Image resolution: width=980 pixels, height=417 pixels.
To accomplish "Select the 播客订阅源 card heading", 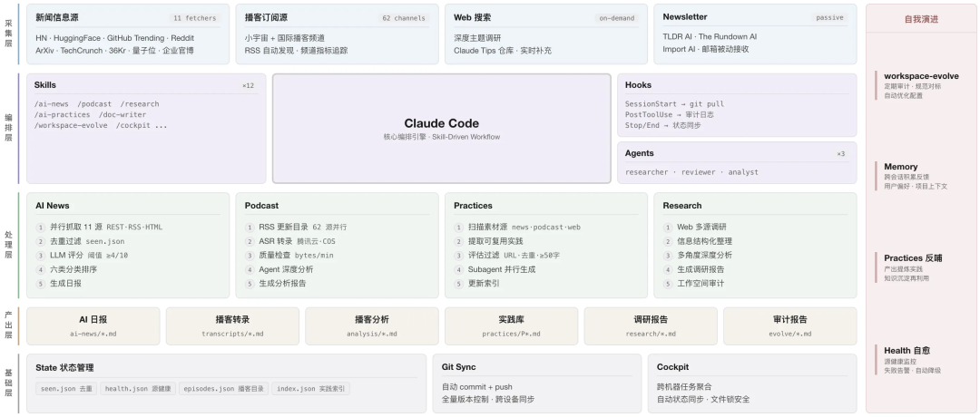I will (x=266, y=17).
